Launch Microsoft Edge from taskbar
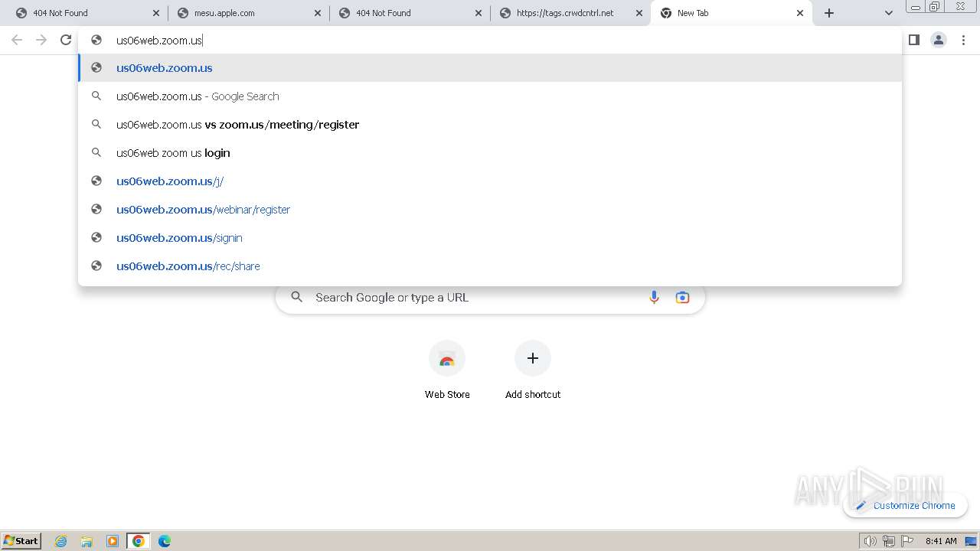 click(165, 541)
